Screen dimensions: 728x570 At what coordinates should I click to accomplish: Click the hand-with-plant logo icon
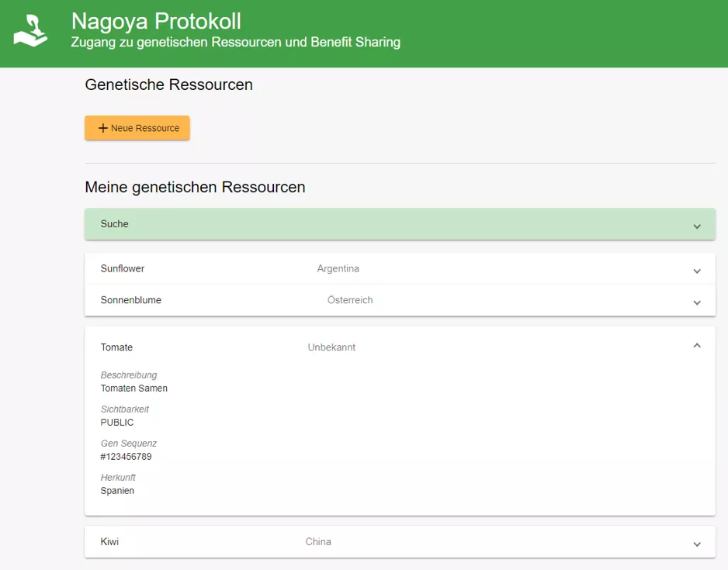(31, 30)
